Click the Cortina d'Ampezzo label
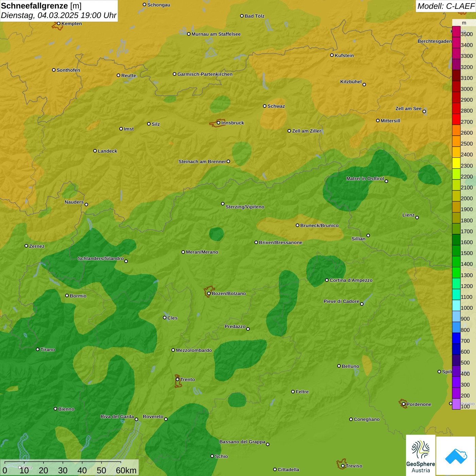Screen dimensions: 476x476 pyautogui.click(x=351, y=280)
